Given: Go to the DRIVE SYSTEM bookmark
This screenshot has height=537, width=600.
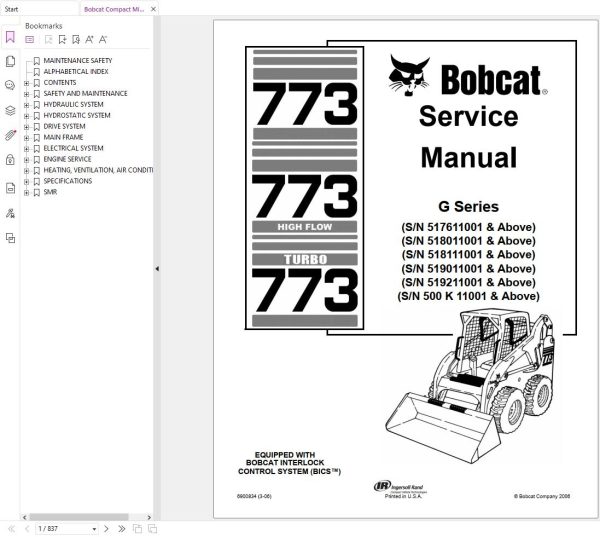Looking at the screenshot, I should pos(64,126).
